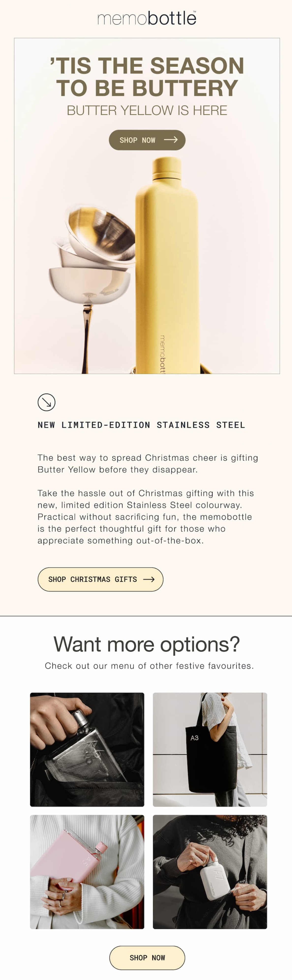Image resolution: width=292 pixels, height=980 pixels.
Task: Click the bottom cream SHOP NOW button
Action: pyautogui.click(x=147, y=958)
